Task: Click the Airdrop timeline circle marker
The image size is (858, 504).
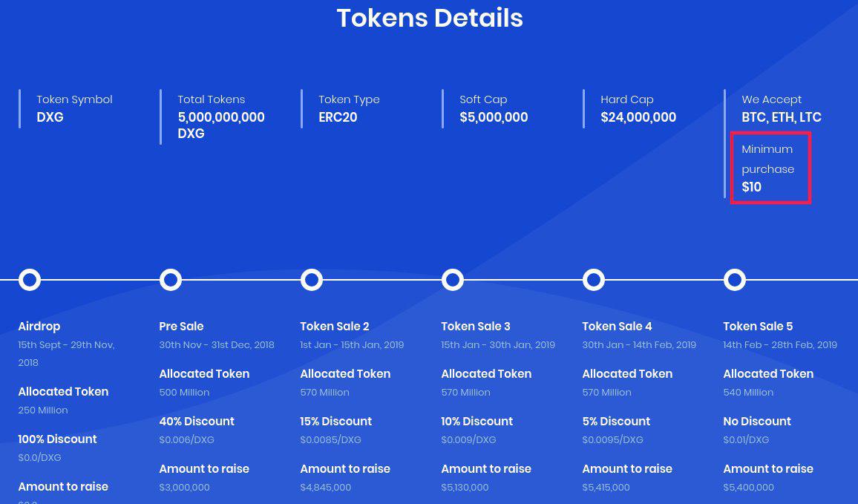Action: (30, 280)
